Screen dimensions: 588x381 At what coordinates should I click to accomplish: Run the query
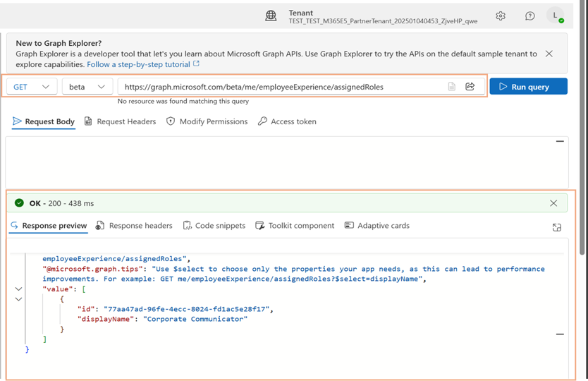[528, 86]
